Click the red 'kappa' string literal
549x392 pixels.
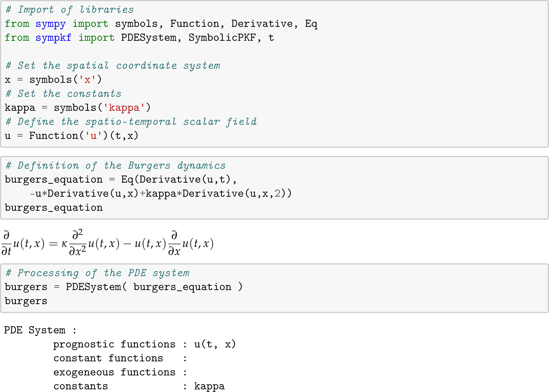[x=124, y=108]
